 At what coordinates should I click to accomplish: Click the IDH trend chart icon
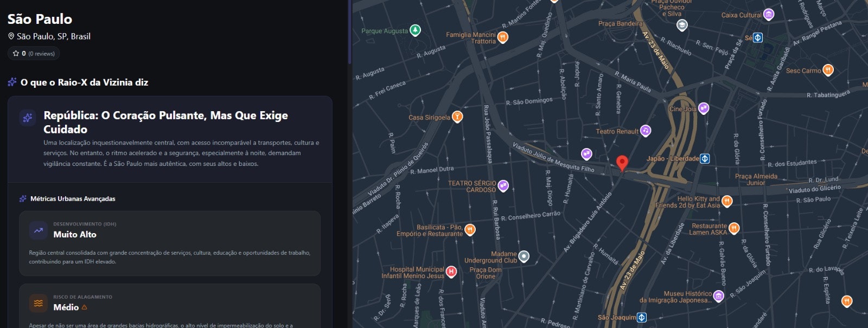[39, 230]
